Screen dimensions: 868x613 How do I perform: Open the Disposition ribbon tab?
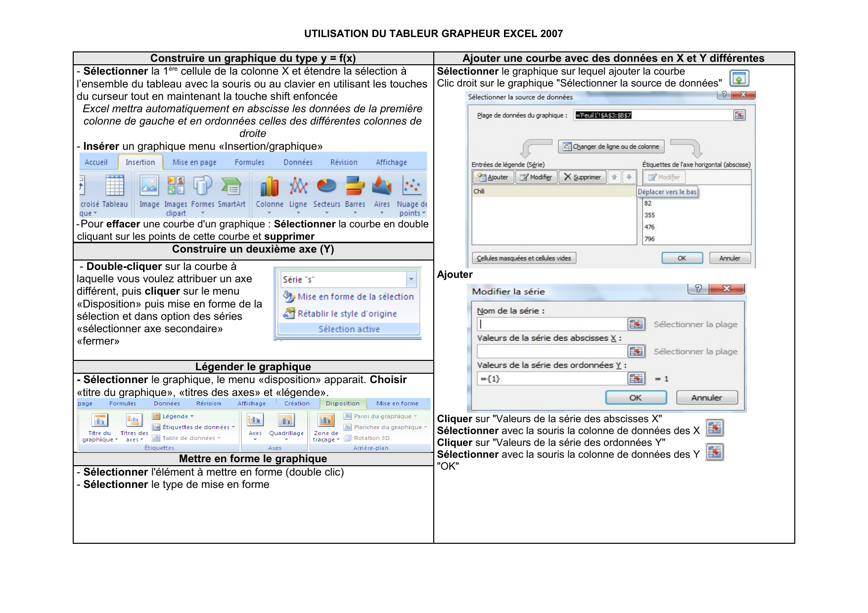342,403
